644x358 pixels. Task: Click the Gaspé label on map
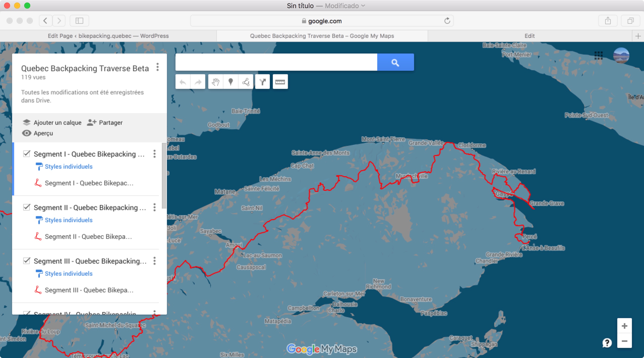[x=504, y=194]
